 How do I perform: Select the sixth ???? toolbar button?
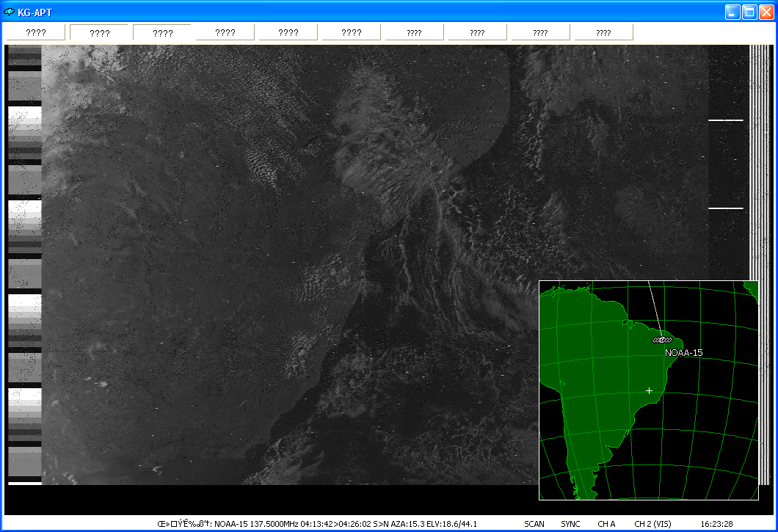point(351,32)
